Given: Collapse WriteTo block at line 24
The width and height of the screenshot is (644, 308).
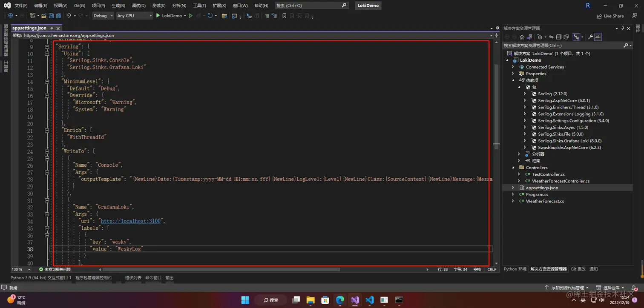Looking at the screenshot, I should pyautogui.click(x=47, y=151).
